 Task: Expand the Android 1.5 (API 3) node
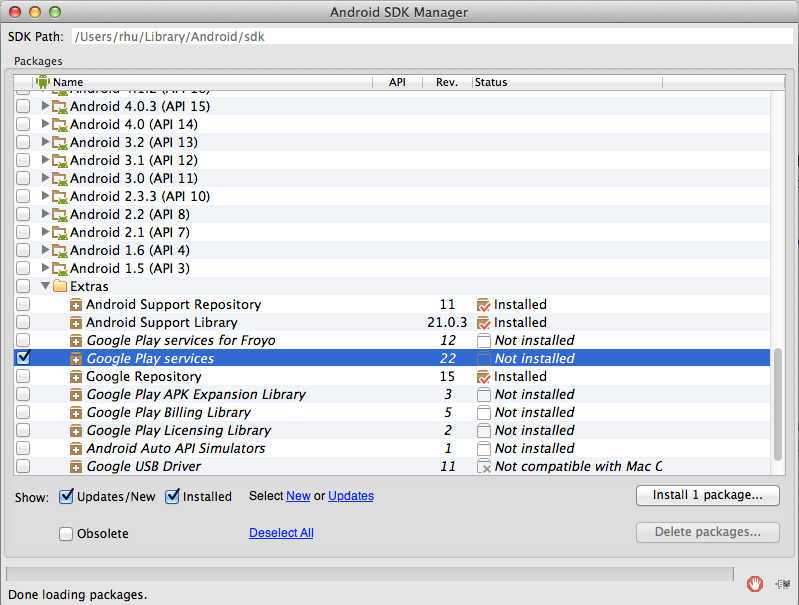[45, 268]
